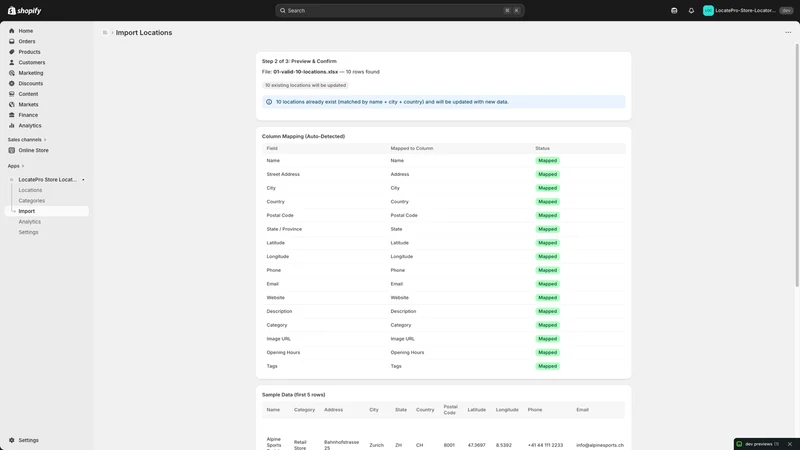The width and height of the screenshot is (800, 450).
Task: Click the Status column header
Action: click(x=542, y=148)
